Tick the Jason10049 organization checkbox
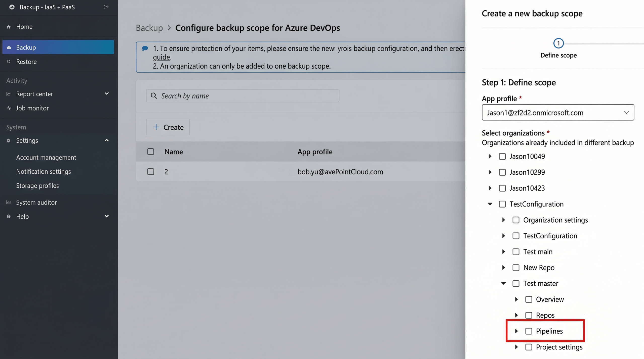Screen dimensions: 644x359 coord(502,157)
